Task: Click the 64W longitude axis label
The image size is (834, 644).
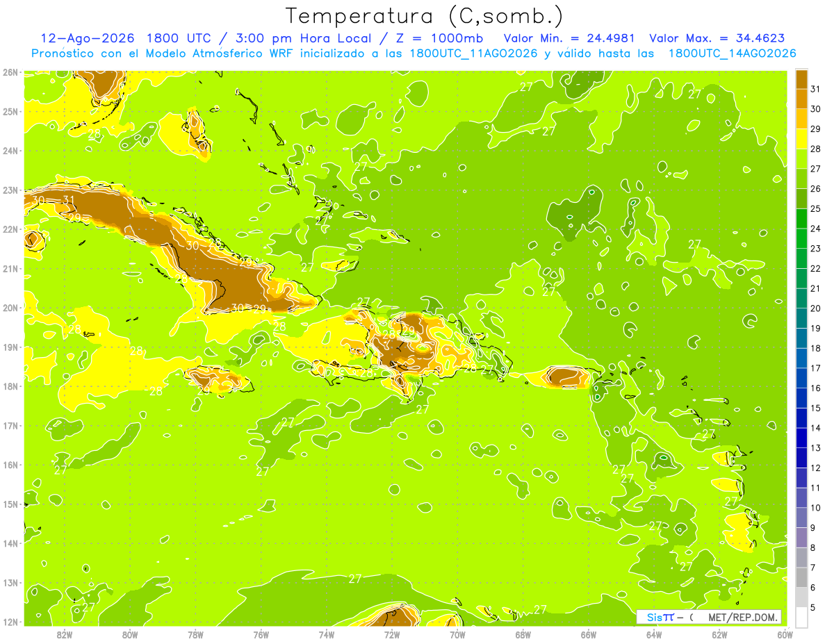Action: tap(653, 634)
